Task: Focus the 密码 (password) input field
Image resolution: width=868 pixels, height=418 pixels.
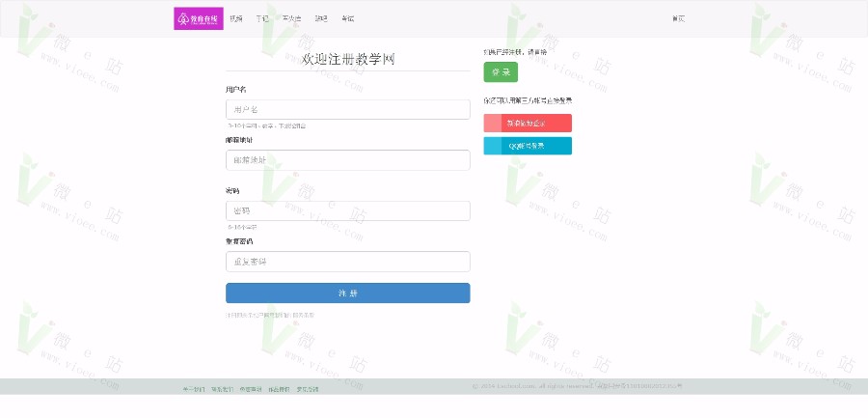Action: tap(347, 210)
